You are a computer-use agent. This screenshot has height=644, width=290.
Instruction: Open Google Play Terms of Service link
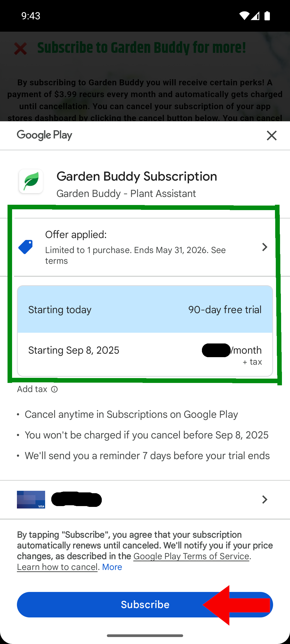191,556
